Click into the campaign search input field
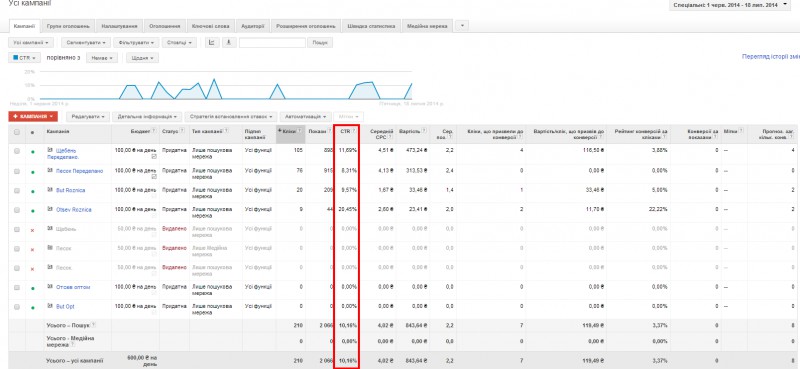This screenshot has width=800, height=369. [x=272, y=42]
